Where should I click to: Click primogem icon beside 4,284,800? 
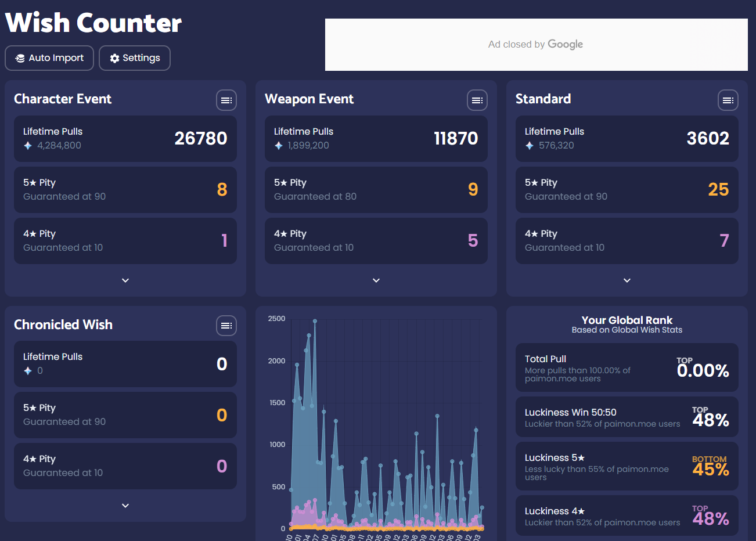click(28, 146)
